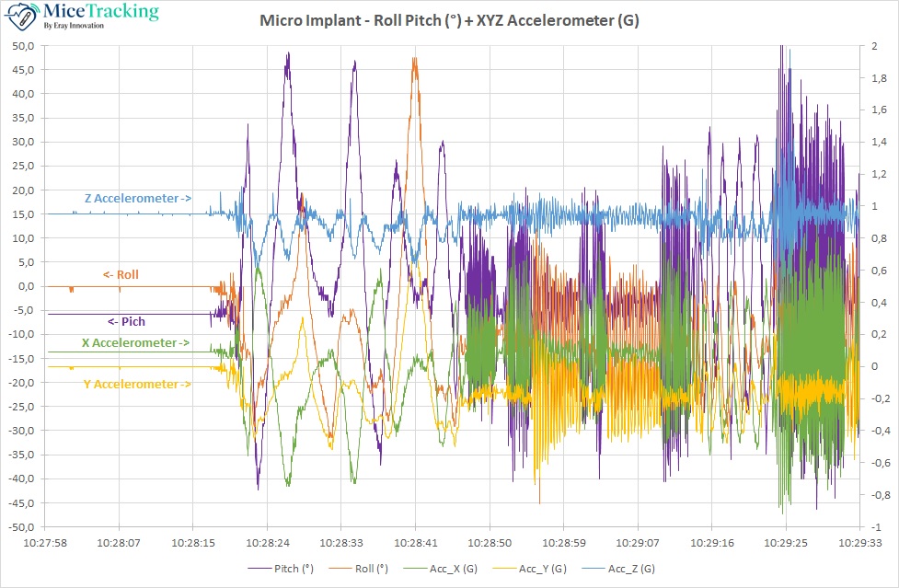Click the 'By Eray Innovation' subtitle

click(74, 26)
